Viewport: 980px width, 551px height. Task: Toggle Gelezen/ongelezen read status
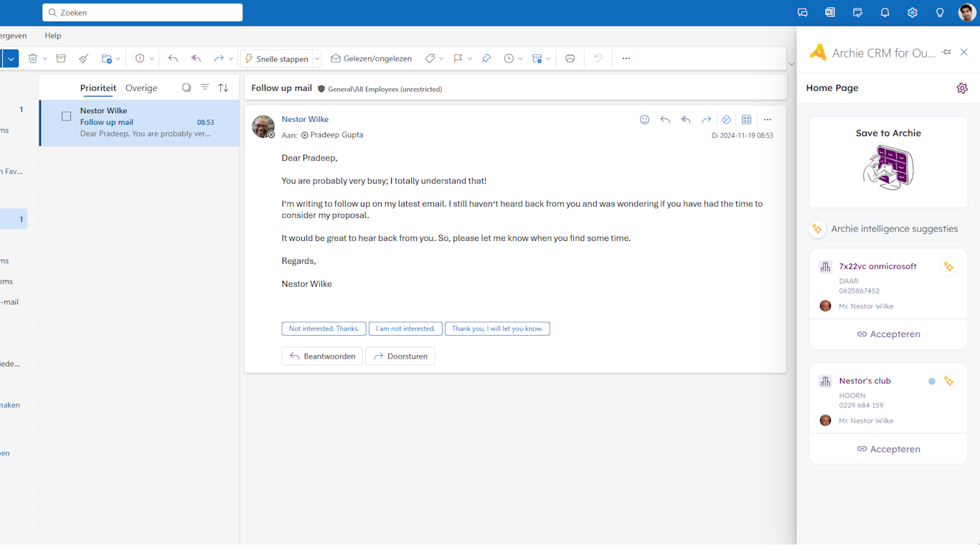click(x=371, y=59)
